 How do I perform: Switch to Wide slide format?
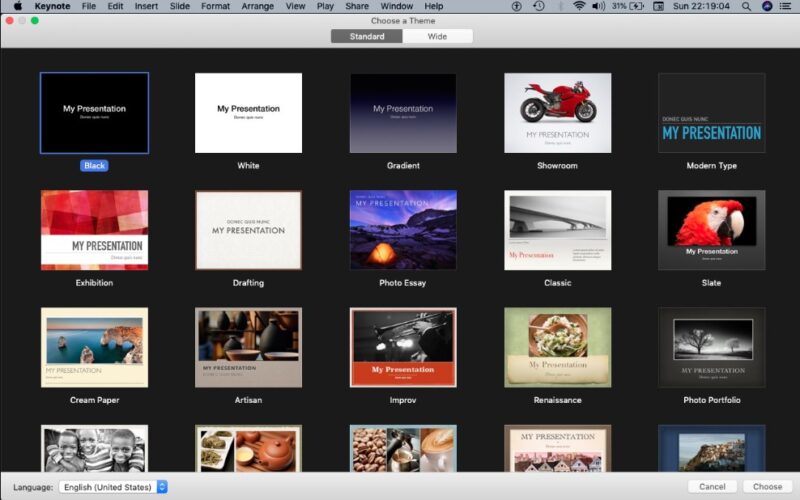[x=438, y=37]
